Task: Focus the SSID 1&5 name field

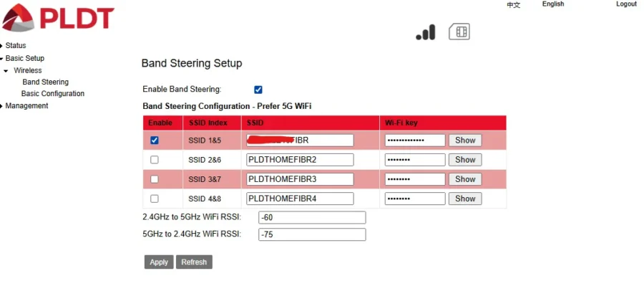Action: tap(300, 140)
